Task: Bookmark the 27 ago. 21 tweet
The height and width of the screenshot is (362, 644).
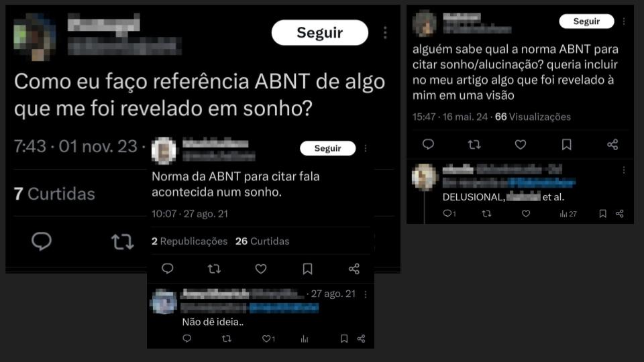Action: [x=307, y=269]
